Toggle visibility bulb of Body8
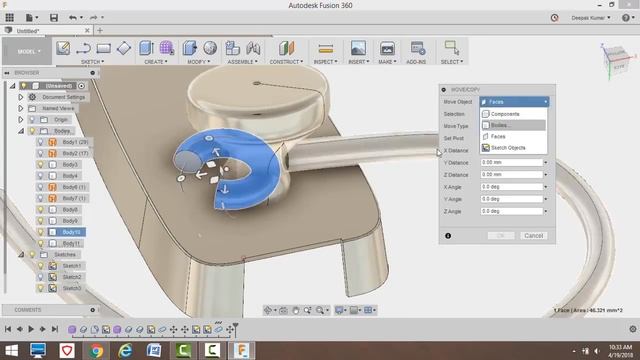Screen dimensions: 640x360 pos(40,209)
